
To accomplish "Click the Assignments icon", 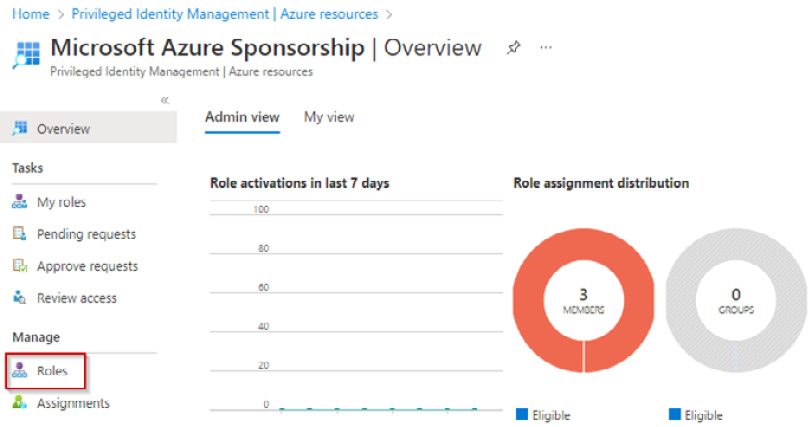I will click(19, 402).
